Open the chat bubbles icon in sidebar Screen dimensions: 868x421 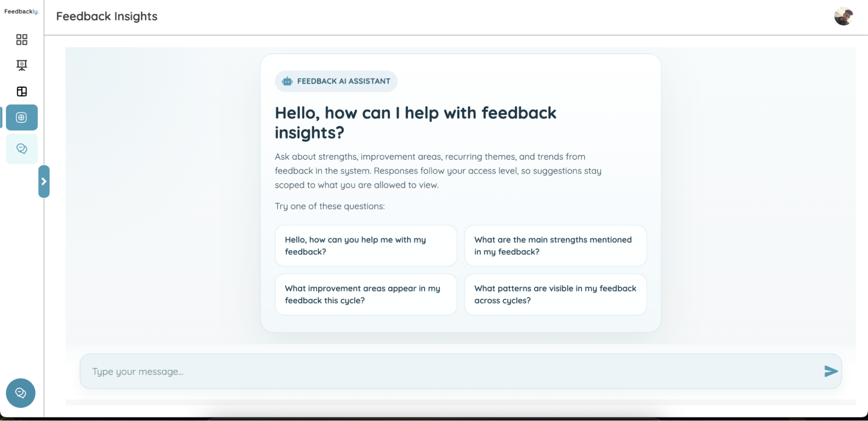[x=22, y=149]
